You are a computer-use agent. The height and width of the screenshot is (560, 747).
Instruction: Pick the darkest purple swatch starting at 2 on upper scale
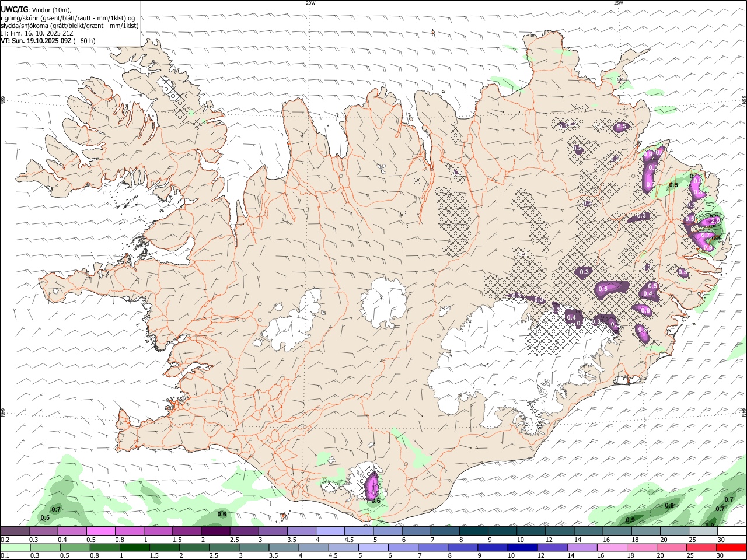tap(215, 531)
